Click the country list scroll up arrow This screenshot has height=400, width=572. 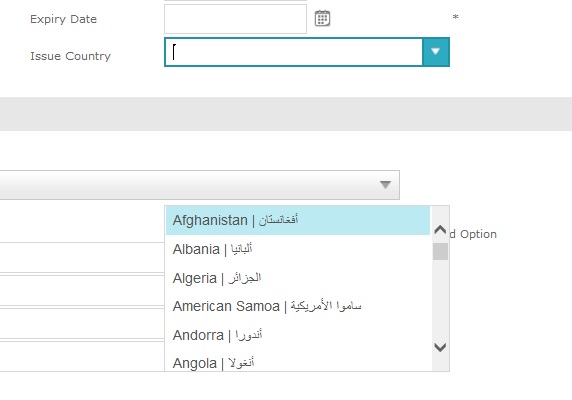(440, 230)
